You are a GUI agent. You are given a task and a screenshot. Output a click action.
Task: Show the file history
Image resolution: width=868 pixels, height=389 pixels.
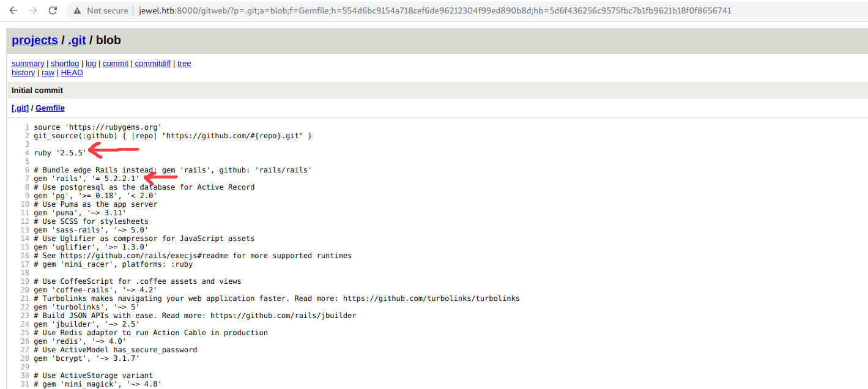coord(23,73)
